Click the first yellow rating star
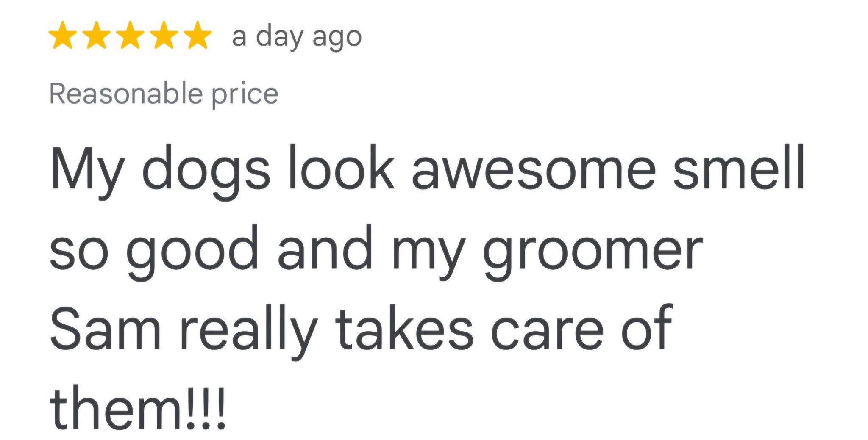The width and height of the screenshot is (868, 440). (63, 36)
